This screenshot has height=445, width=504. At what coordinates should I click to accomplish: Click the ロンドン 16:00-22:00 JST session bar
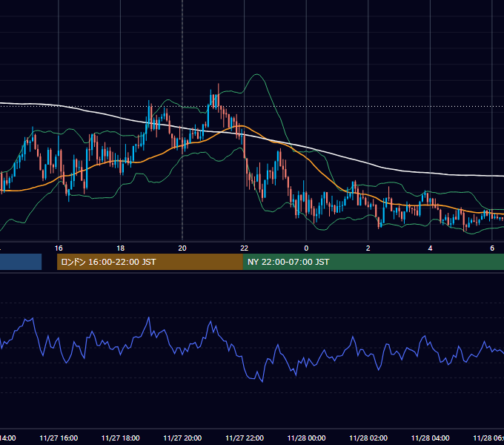coord(150,262)
